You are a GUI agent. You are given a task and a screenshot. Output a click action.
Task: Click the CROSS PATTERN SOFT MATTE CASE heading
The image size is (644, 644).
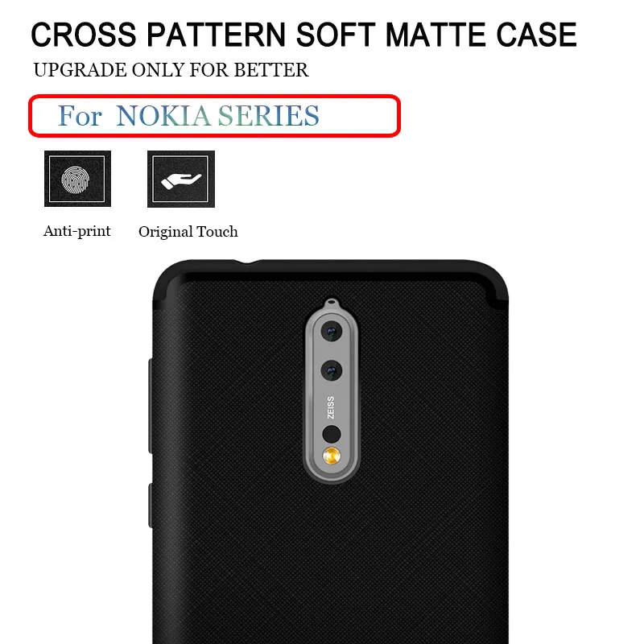pos(303,35)
